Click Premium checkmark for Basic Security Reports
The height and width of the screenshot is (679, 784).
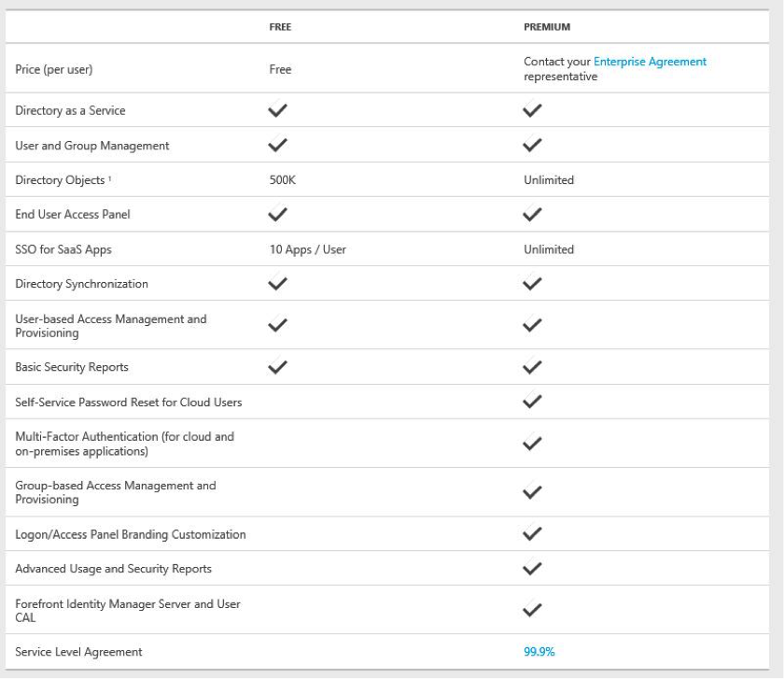point(533,366)
